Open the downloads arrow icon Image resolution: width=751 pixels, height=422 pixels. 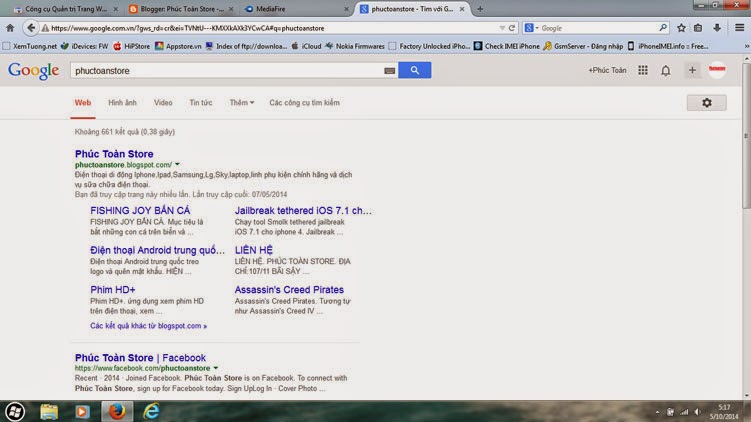(x=717, y=28)
